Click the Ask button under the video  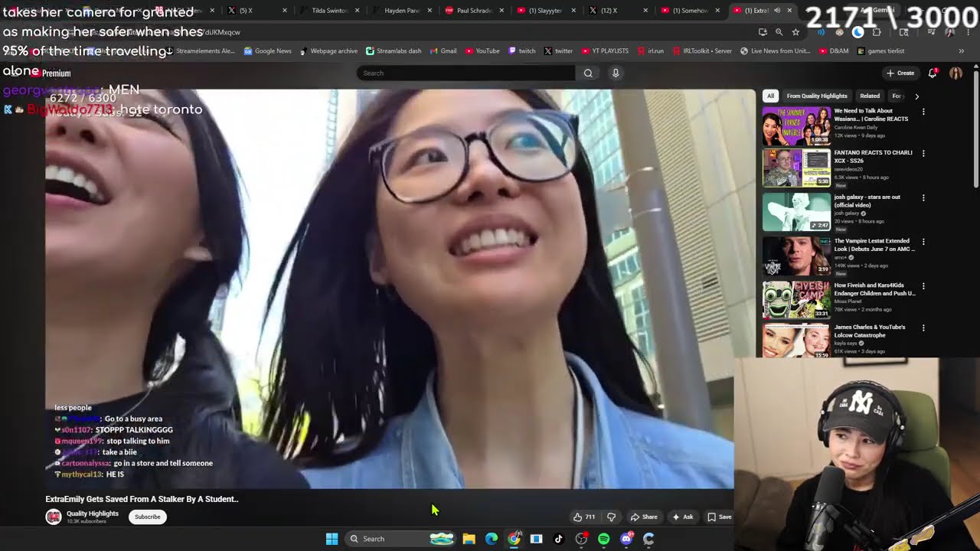point(682,517)
